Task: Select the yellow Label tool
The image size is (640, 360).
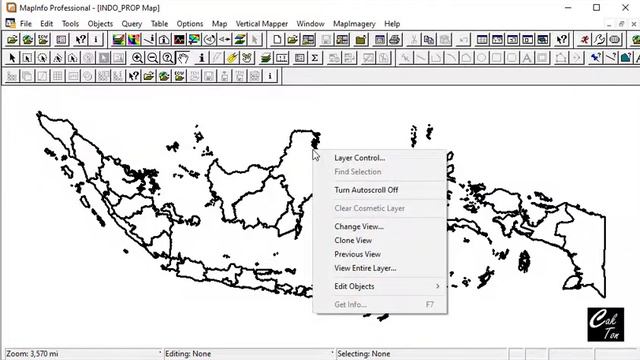Action: [x=232, y=58]
